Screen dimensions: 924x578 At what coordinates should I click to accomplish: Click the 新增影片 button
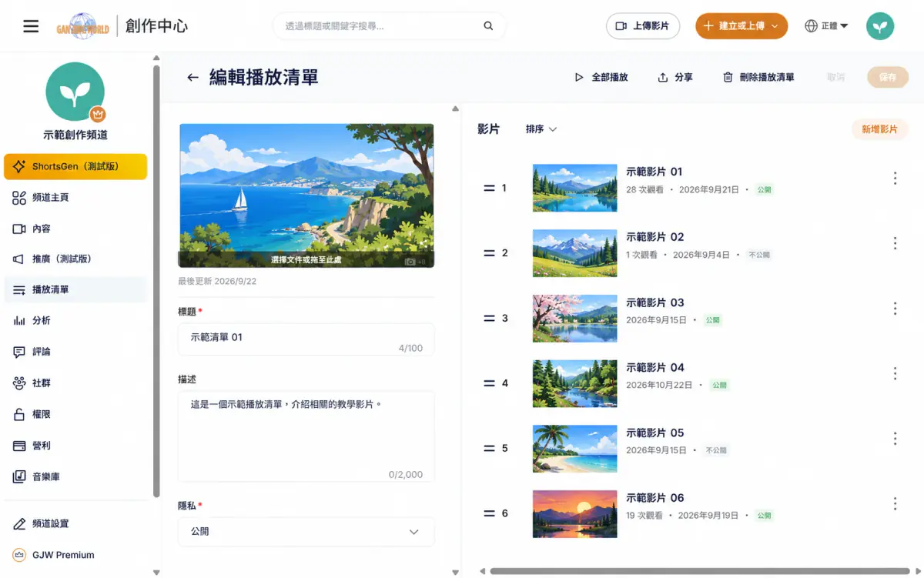879,129
